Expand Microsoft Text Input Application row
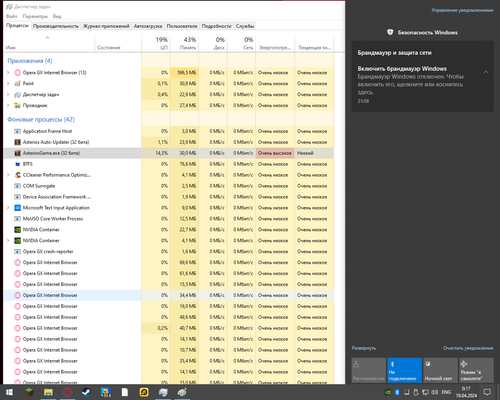The width and height of the screenshot is (500, 400). pos(8,208)
